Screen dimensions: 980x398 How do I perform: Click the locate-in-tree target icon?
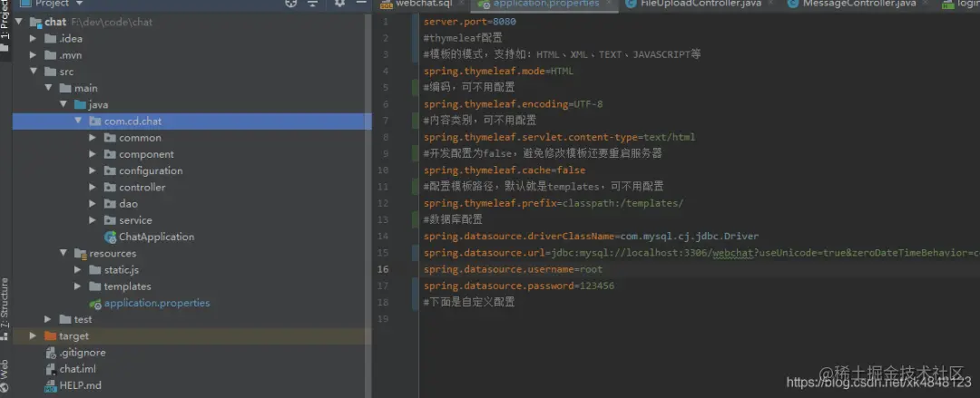291,3
